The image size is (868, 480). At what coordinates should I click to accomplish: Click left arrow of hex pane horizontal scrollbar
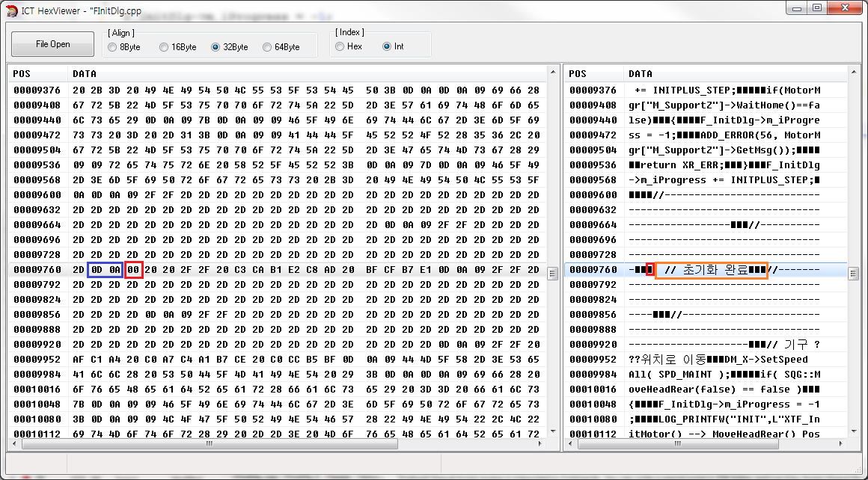point(16,444)
